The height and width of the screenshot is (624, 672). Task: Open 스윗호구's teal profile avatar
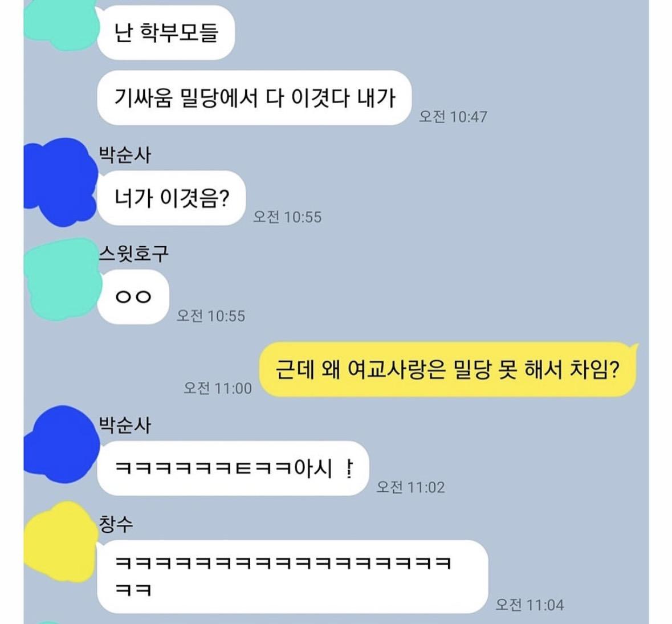[61, 279]
